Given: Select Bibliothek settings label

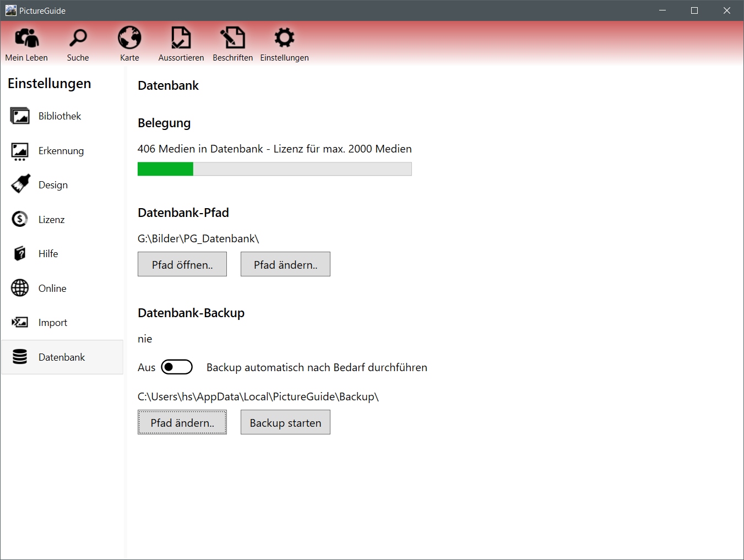Looking at the screenshot, I should pos(59,116).
